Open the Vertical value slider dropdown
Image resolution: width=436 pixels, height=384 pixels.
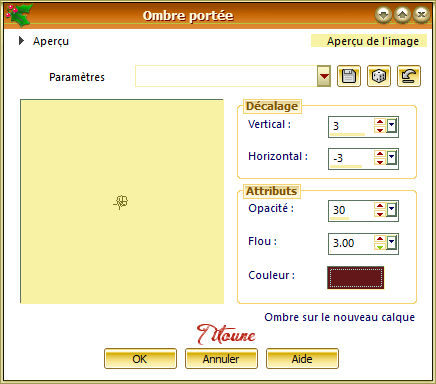point(391,126)
